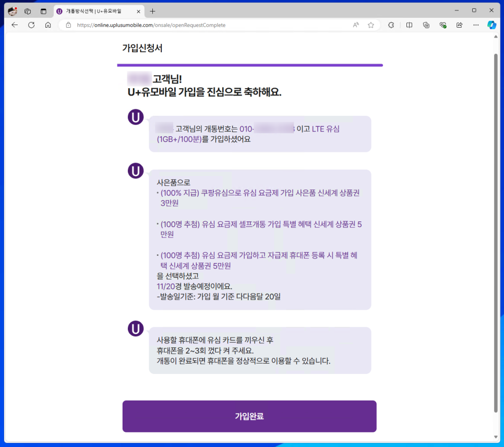Click the address bar URL
This screenshot has width=504, height=447.
[151, 25]
